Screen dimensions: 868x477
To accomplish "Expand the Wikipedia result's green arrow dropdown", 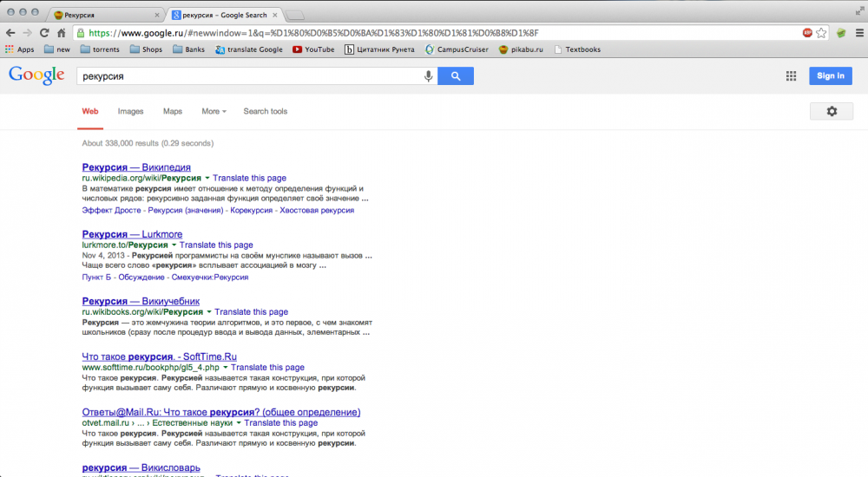I will 207,178.
